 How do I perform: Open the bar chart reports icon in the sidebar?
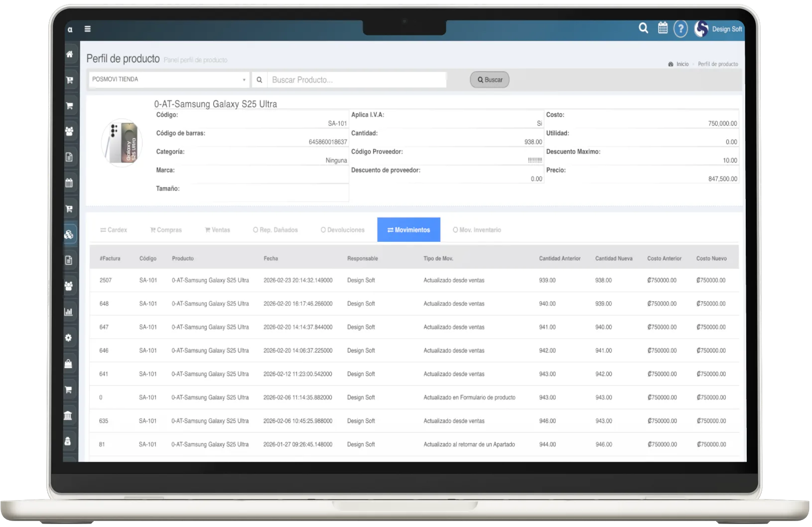pos(69,312)
